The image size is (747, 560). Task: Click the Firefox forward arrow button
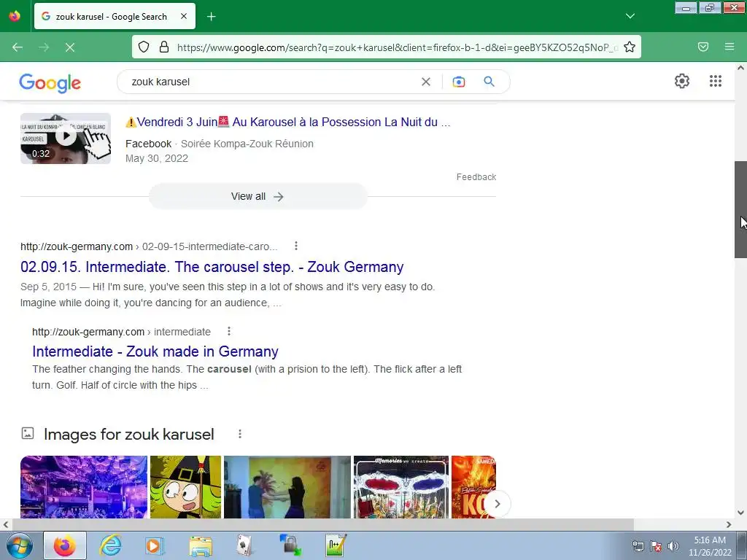tap(44, 47)
